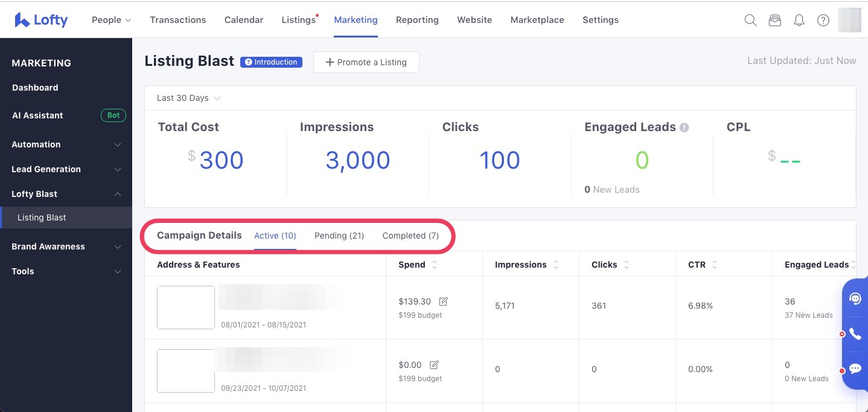This screenshot has height=412, width=868.
Task: Edit spend budget on $139.30 campaign
Action: (444, 301)
